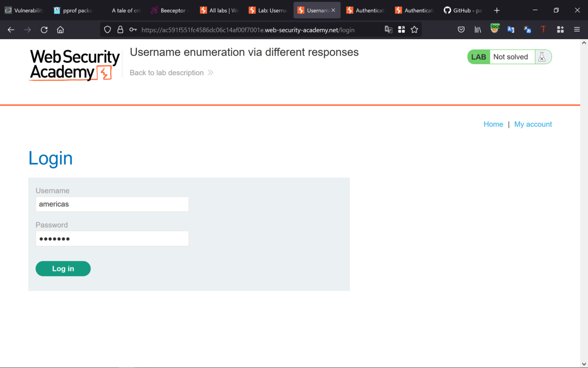Switch to the Vulnerability tab
The width and height of the screenshot is (588, 368).
point(24,10)
